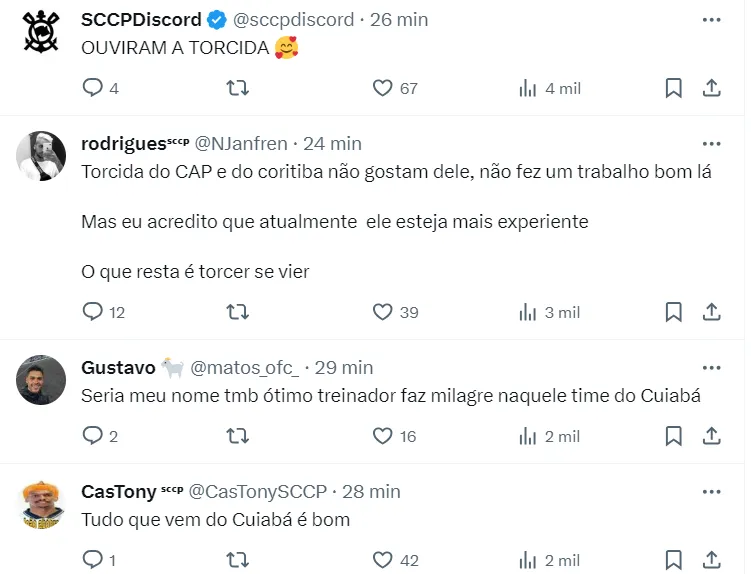Screen dimensions: 751x574
Task: Reply to the SCCPDiscord tweet
Action: click(x=93, y=88)
